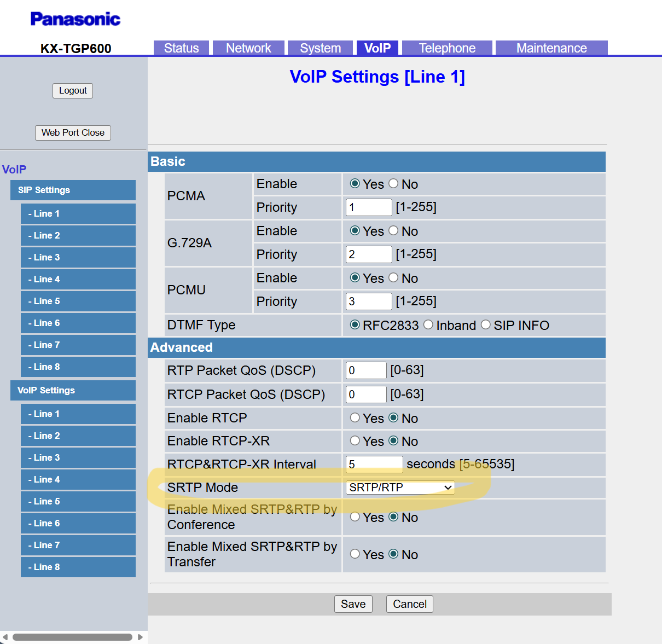662x644 pixels.
Task: Open the Maintenance tab
Action: [551, 48]
